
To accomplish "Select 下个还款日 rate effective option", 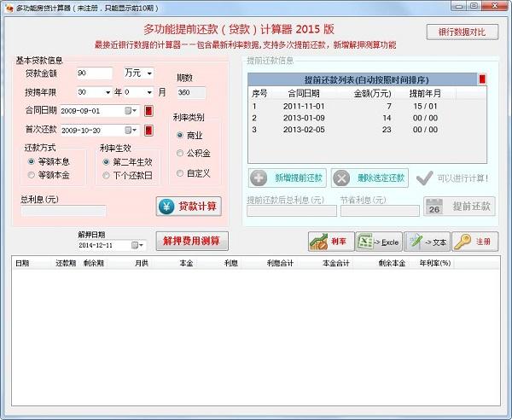I will click(x=107, y=175).
